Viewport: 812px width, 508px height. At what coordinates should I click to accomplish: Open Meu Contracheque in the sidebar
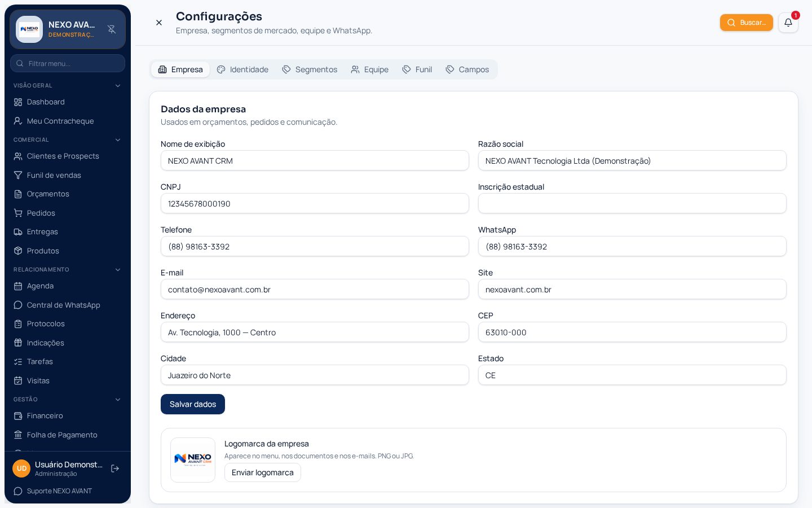coord(68,121)
